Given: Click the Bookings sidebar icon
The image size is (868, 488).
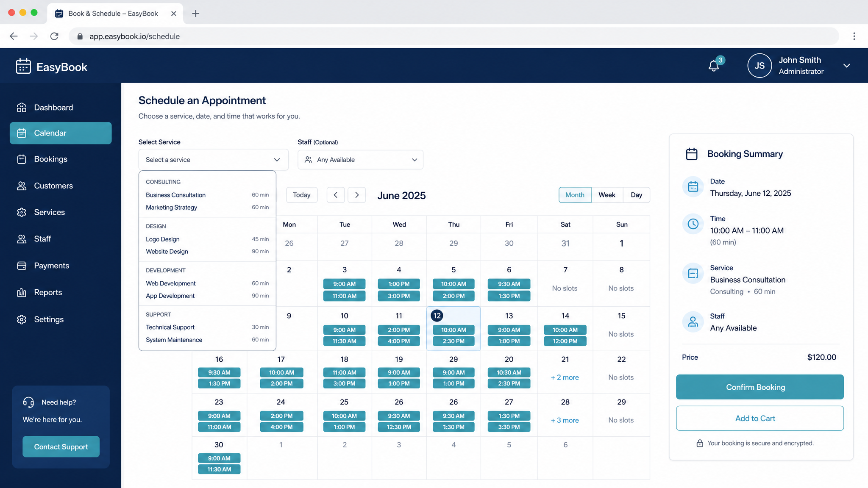Looking at the screenshot, I should (x=22, y=159).
